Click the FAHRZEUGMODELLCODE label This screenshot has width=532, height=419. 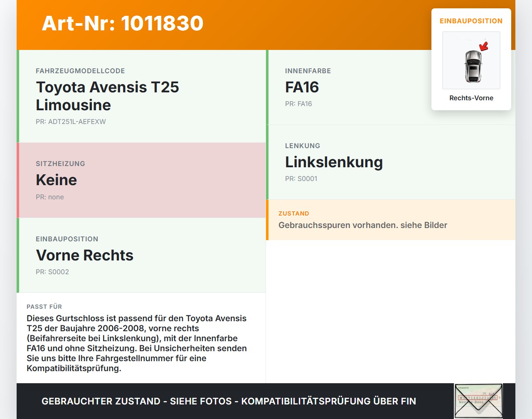click(x=80, y=71)
